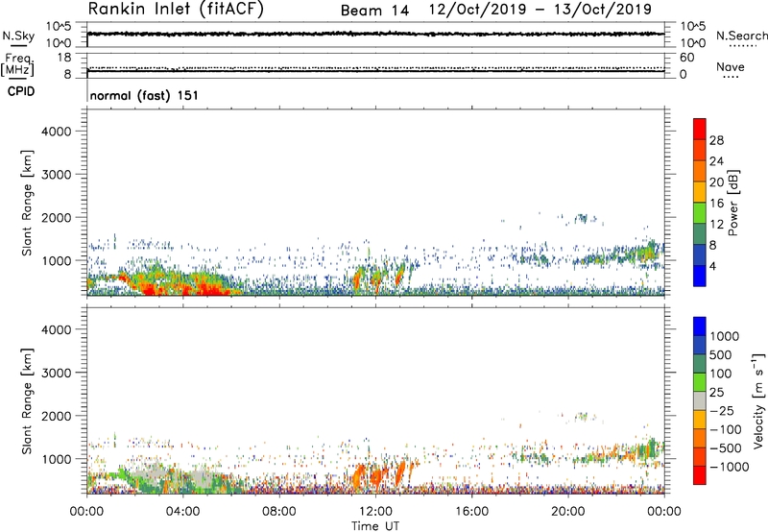Click the '1000' tick on the velocity colorbar
The image size is (768, 532).
point(725,336)
